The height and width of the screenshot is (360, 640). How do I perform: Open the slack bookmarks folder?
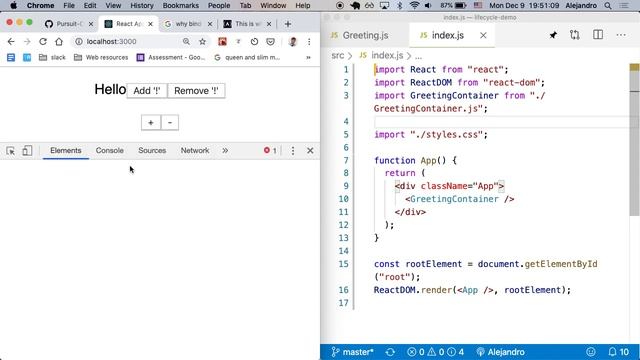tap(52, 58)
